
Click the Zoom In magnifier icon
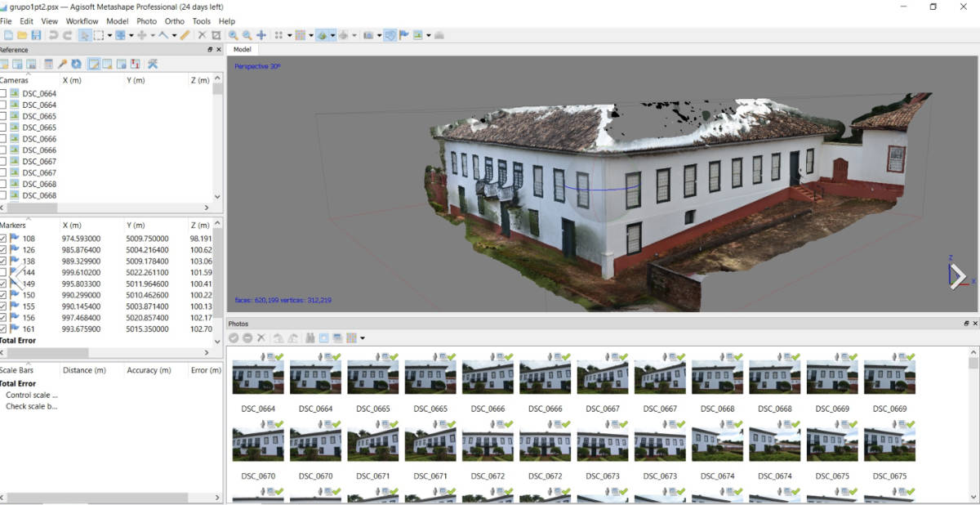pos(234,35)
